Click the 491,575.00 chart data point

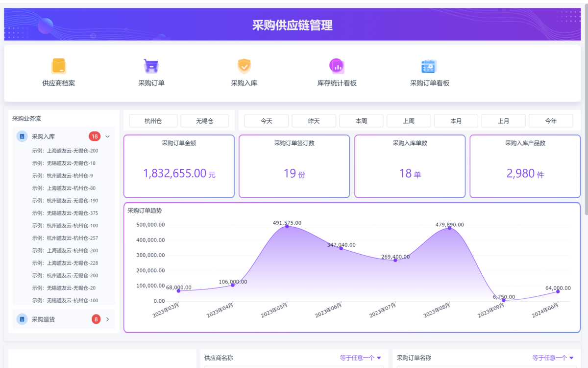tap(287, 226)
